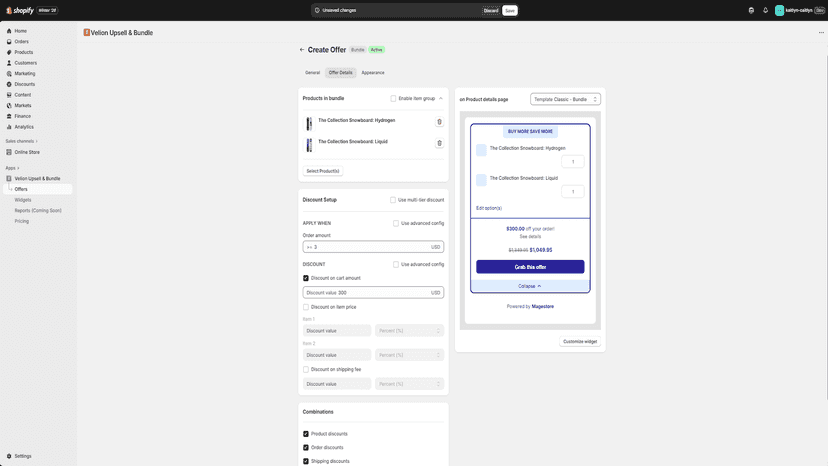Click the Hydrogen snowboard thumbnail
This screenshot has width=828, height=466.
tap(309, 124)
